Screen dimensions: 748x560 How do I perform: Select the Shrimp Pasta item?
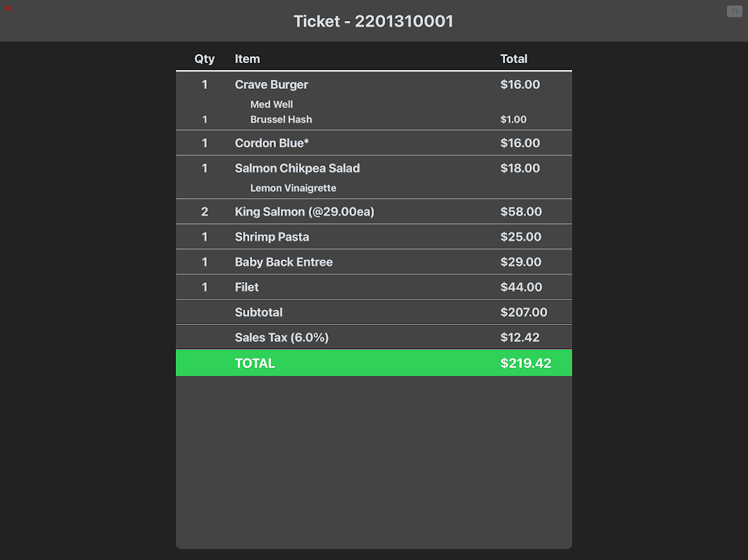[272, 237]
